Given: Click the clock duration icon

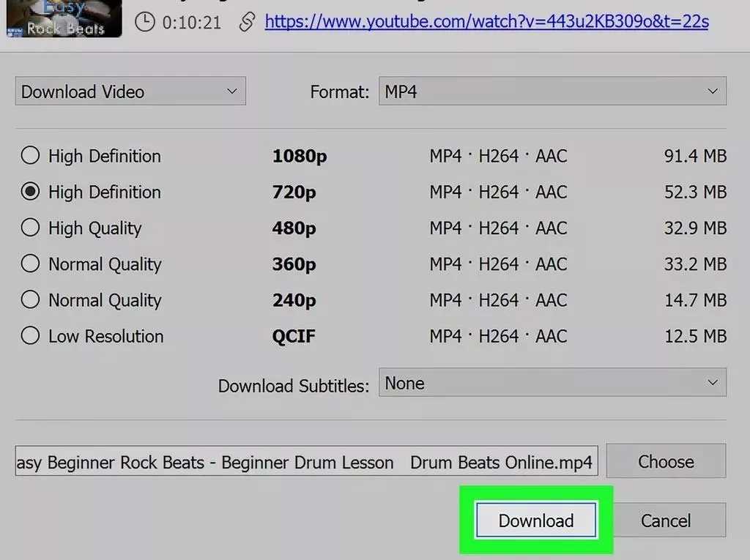Looking at the screenshot, I should tap(144, 22).
